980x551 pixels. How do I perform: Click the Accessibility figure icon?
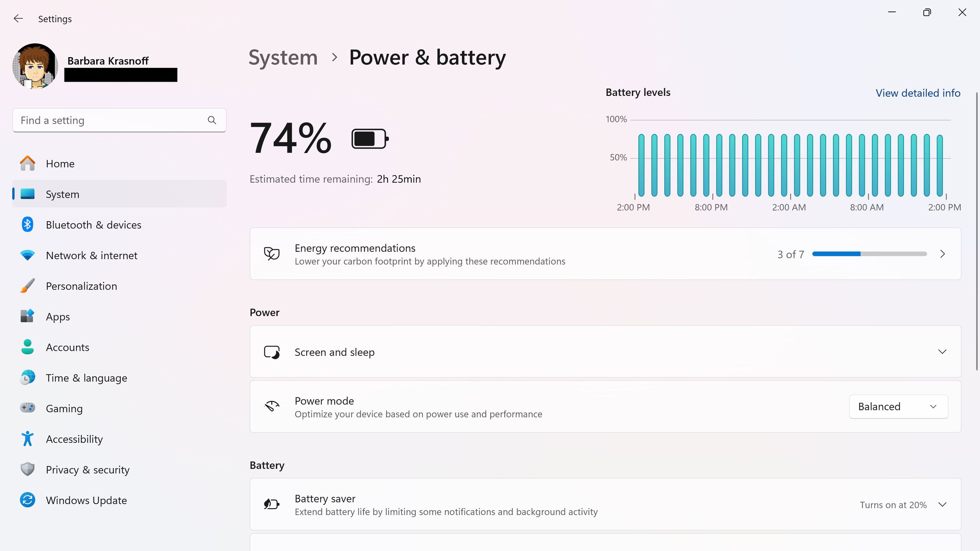(x=27, y=438)
